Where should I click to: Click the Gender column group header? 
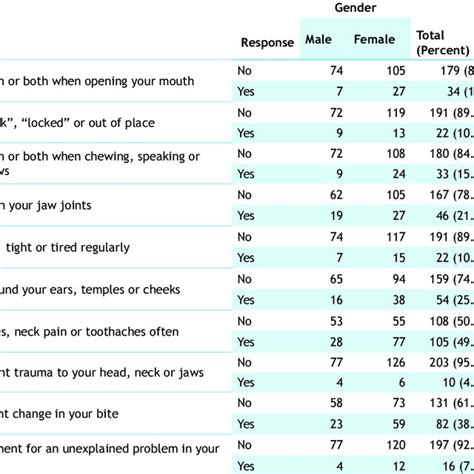click(x=355, y=8)
